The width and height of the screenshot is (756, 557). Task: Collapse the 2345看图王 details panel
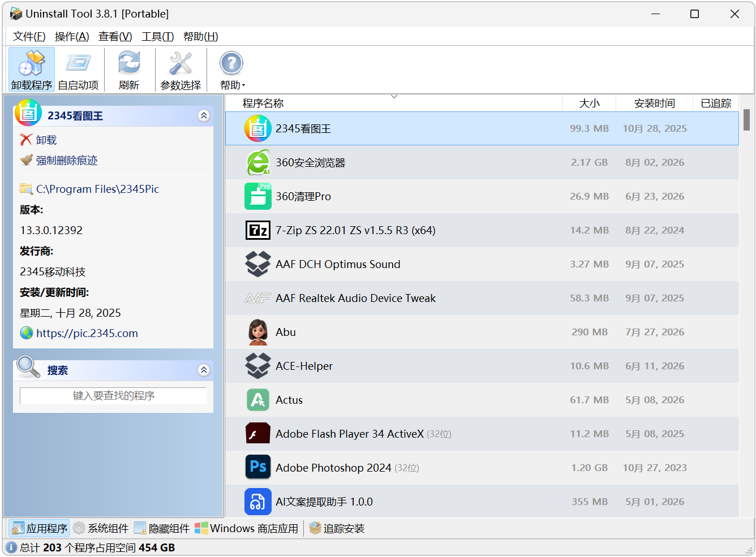pyautogui.click(x=204, y=116)
